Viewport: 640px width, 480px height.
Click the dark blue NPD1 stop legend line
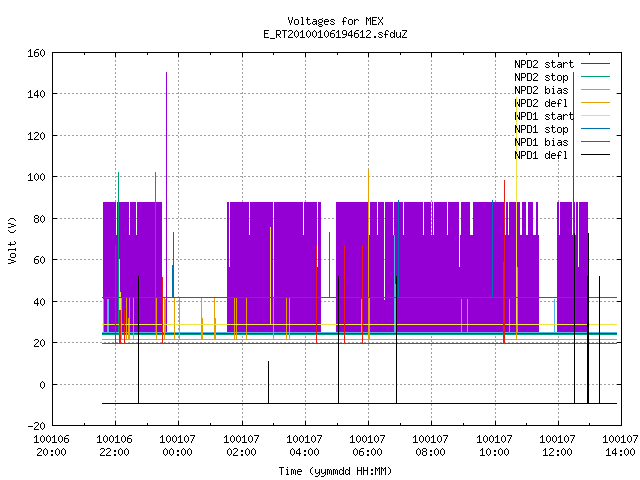click(x=596, y=129)
